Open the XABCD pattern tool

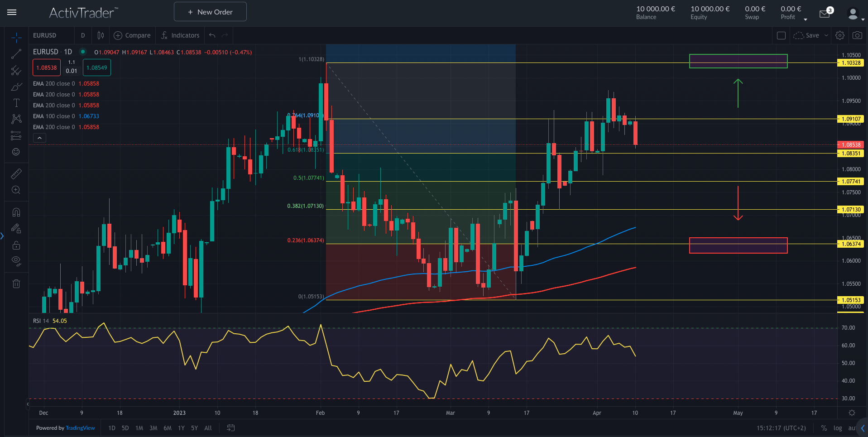(x=16, y=119)
